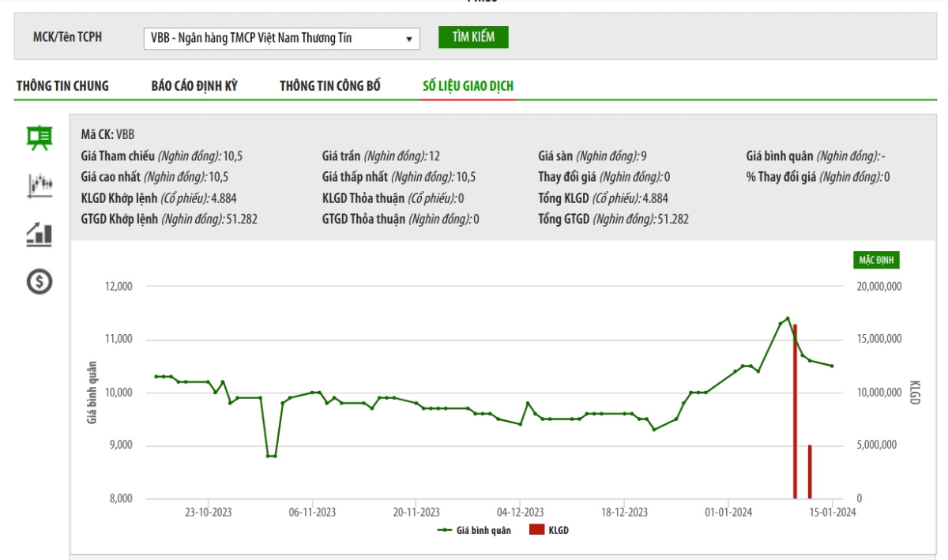The image size is (948, 560).
Task: Toggle Giá bình quân series in legend
Action: click(x=483, y=531)
